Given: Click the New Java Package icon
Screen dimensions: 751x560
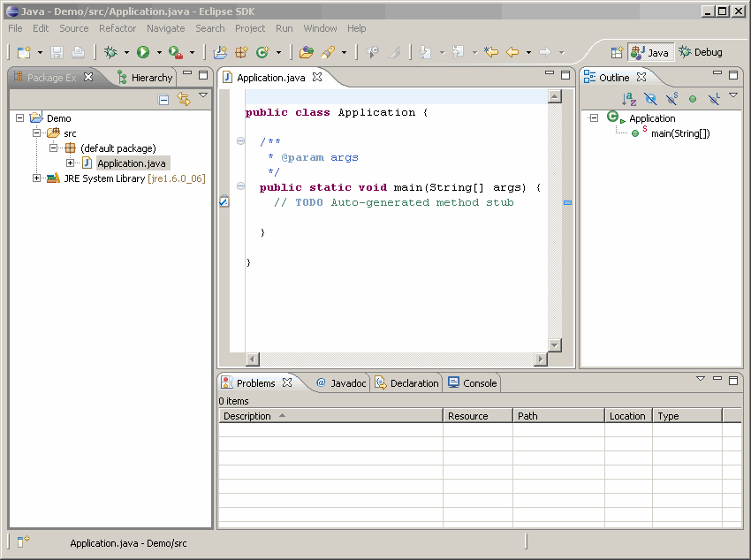Looking at the screenshot, I should 241,53.
